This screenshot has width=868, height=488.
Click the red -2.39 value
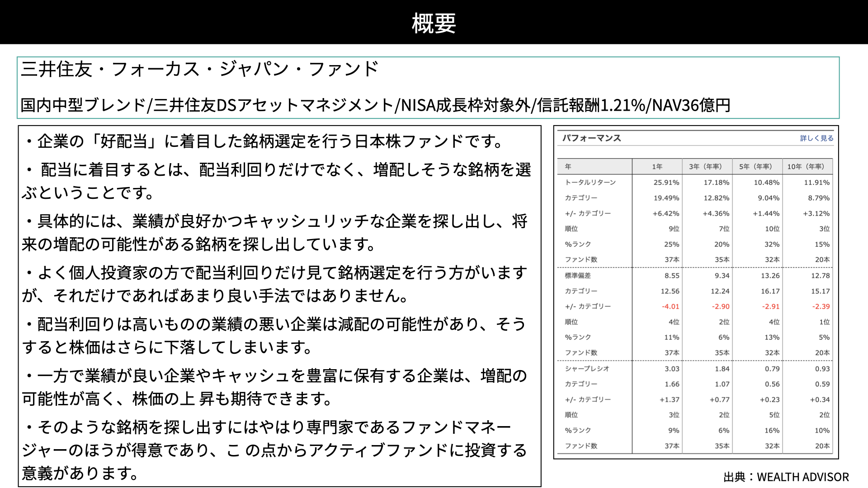[x=821, y=306]
